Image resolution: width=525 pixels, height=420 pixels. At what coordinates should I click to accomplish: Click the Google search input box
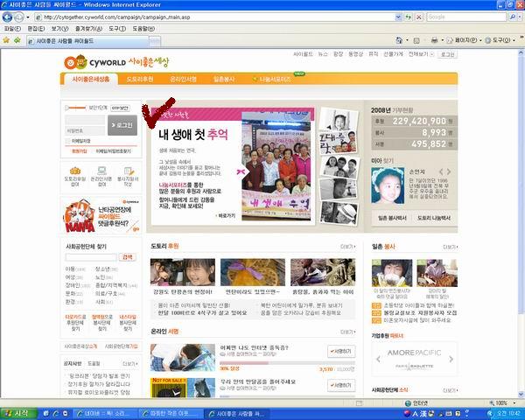466,17
